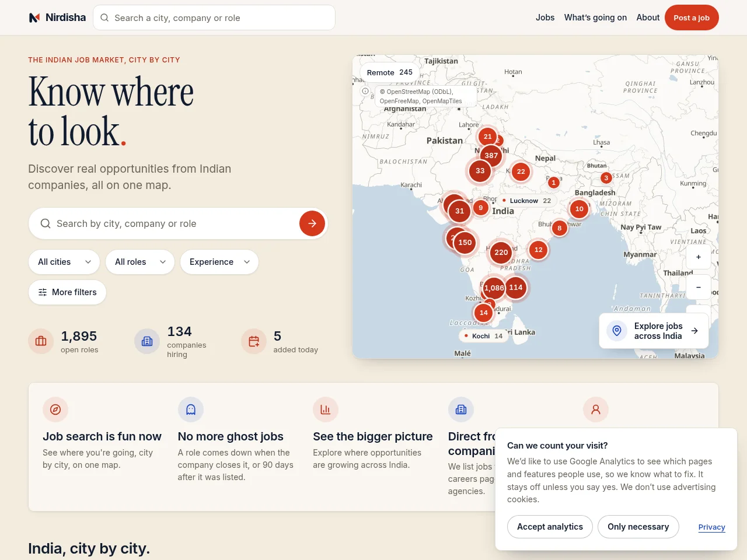Open the 31 jobs map cluster
The height and width of the screenshot is (560, 747).
[460, 211]
